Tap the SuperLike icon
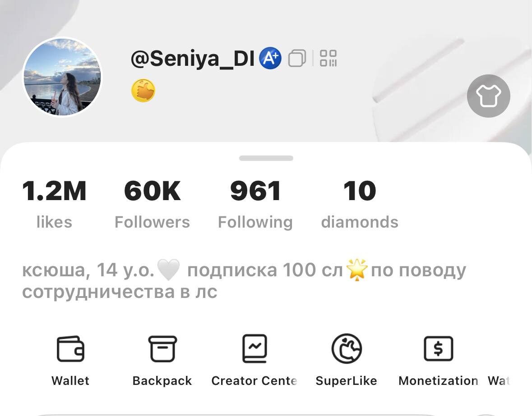The image size is (532, 416). click(x=347, y=348)
